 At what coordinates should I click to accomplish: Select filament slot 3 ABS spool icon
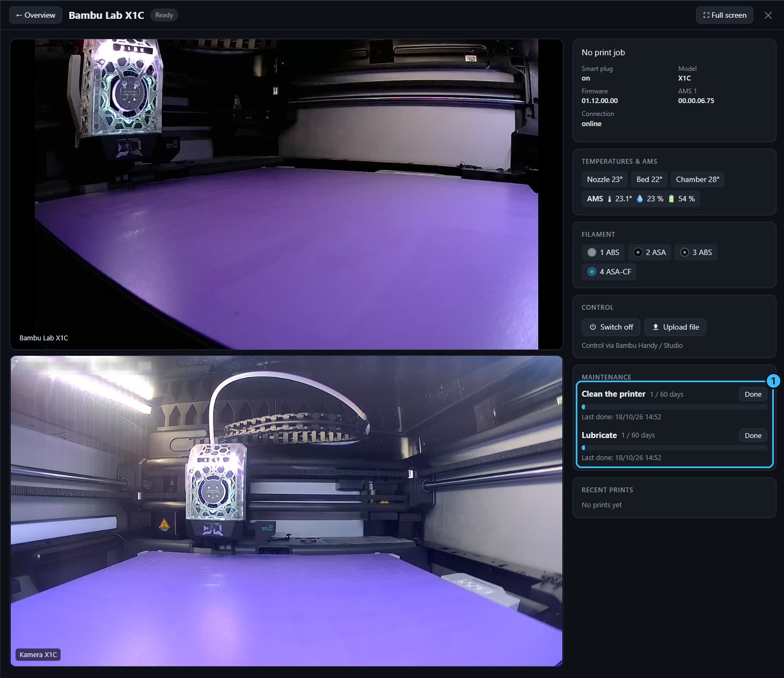pos(684,252)
